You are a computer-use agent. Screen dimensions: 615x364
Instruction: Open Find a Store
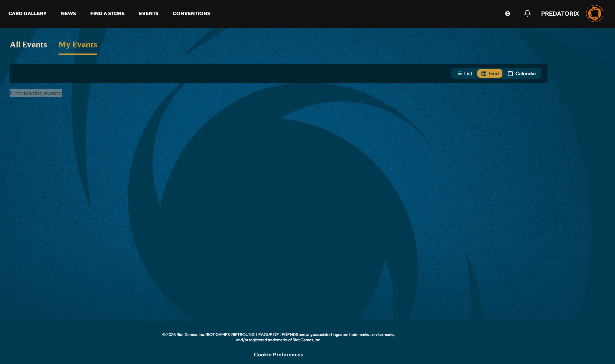[x=107, y=14]
